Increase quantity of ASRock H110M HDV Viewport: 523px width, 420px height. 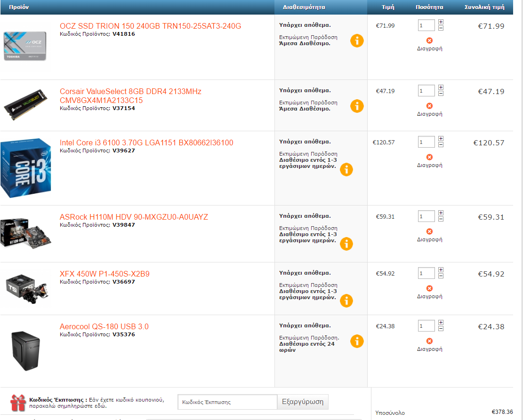(x=441, y=213)
